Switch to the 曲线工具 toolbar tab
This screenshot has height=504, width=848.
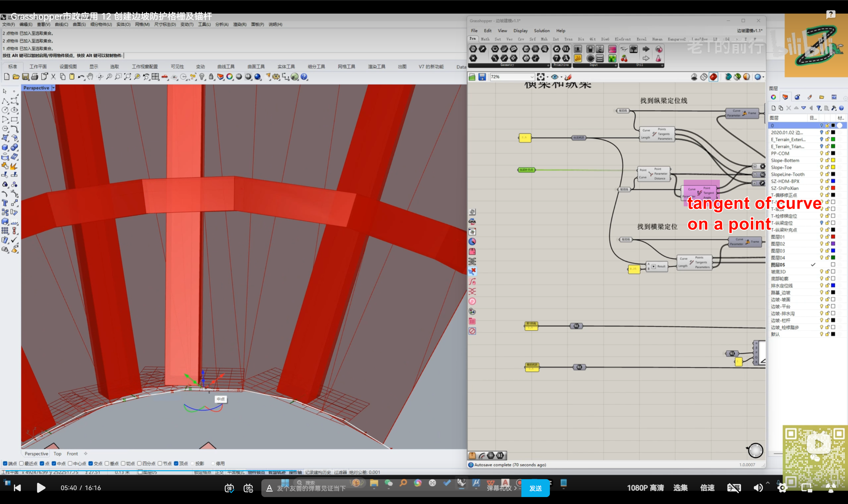coord(226,67)
